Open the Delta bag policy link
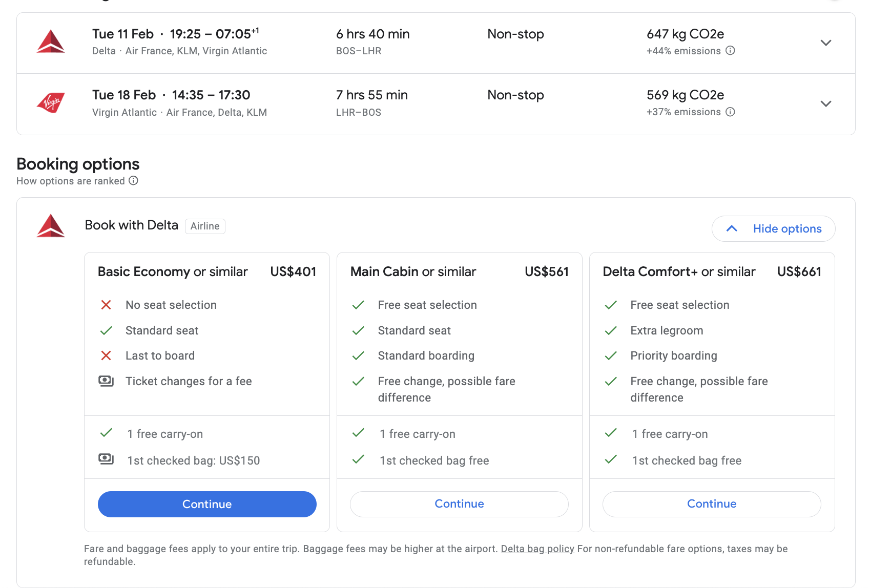The width and height of the screenshot is (870, 588). coord(537,549)
